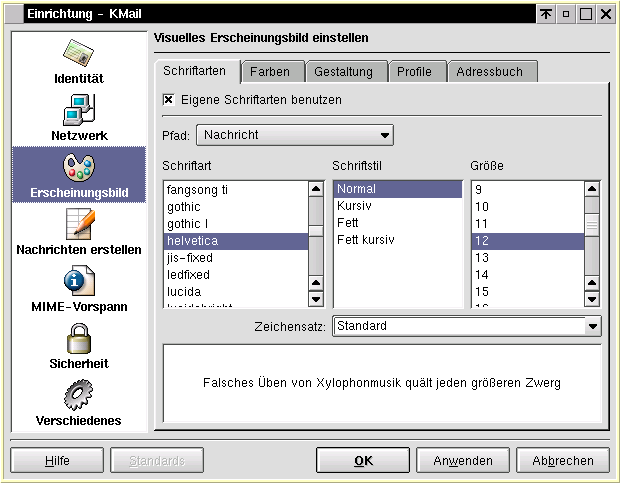Switch to the Gestaltung tab

click(343, 72)
